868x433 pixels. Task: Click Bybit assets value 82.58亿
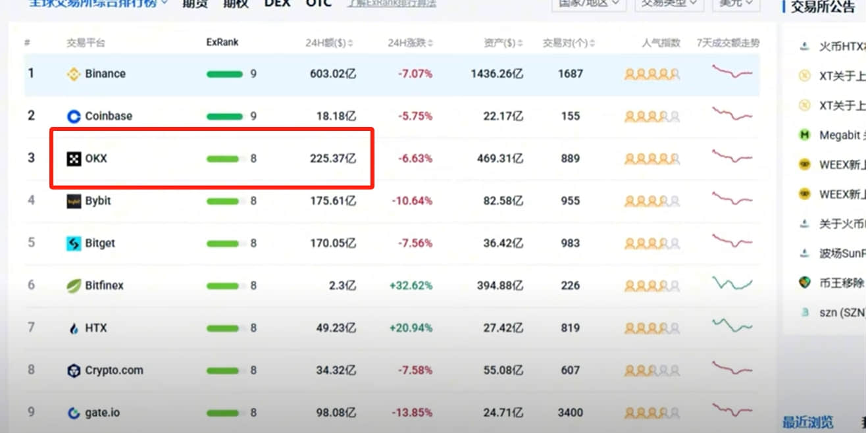click(503, 201)
